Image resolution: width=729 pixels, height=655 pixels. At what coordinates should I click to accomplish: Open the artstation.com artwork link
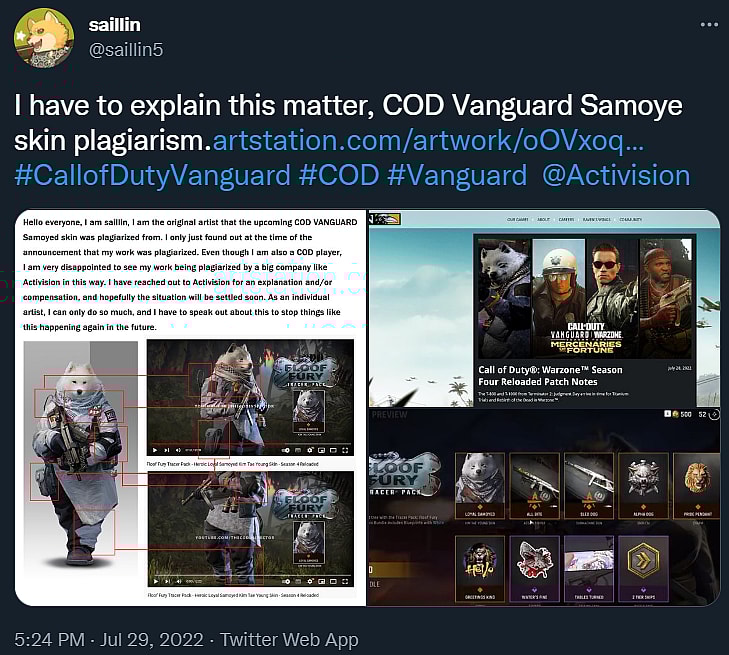[428, 140]
